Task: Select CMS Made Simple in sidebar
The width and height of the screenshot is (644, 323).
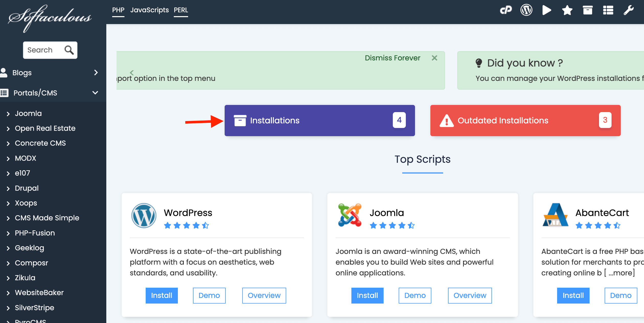Action: (x=47, y=218)
